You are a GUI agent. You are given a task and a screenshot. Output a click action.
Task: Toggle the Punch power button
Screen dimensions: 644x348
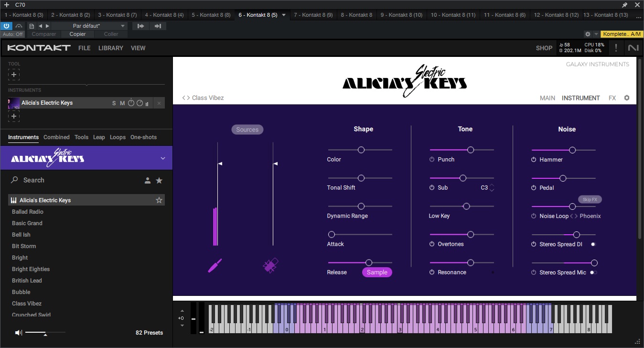432,160
